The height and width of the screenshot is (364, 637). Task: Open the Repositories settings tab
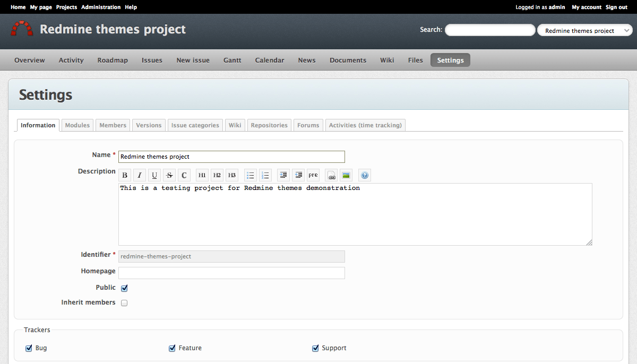[269, 125]
